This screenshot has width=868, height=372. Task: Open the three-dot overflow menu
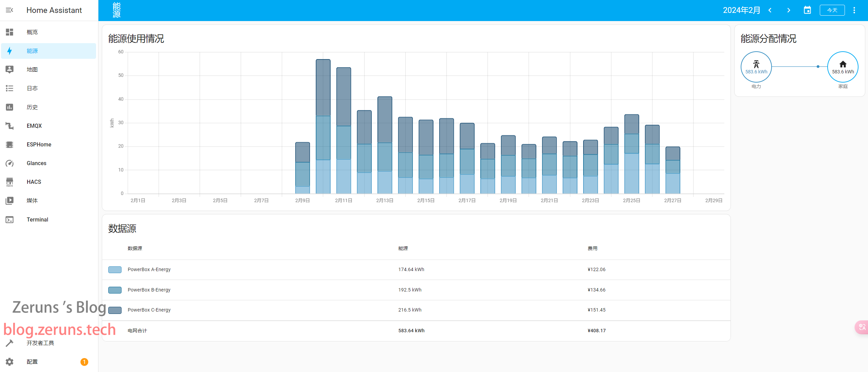point(854,10)
